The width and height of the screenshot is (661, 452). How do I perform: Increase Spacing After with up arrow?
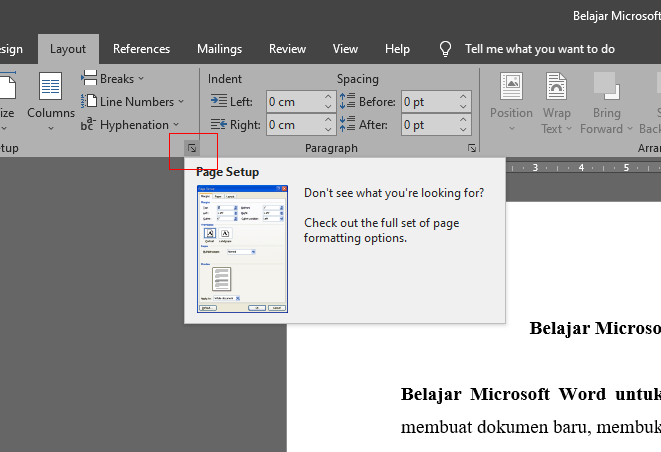[463, 120]
